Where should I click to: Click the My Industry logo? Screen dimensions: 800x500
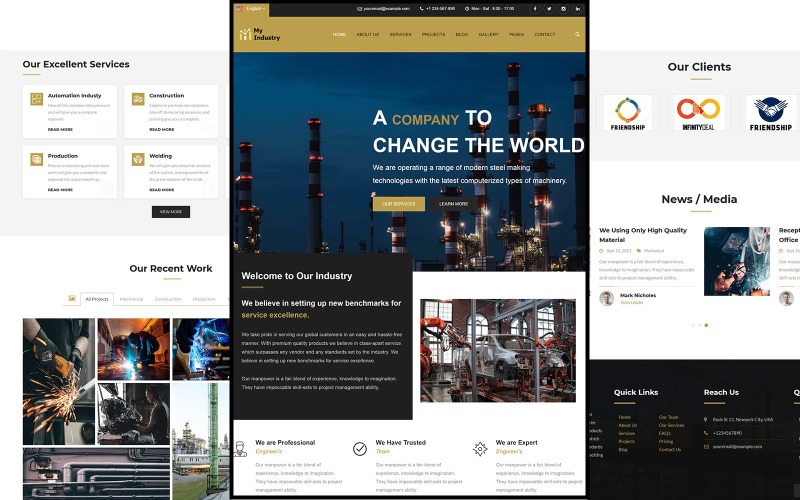pos(260,34)
